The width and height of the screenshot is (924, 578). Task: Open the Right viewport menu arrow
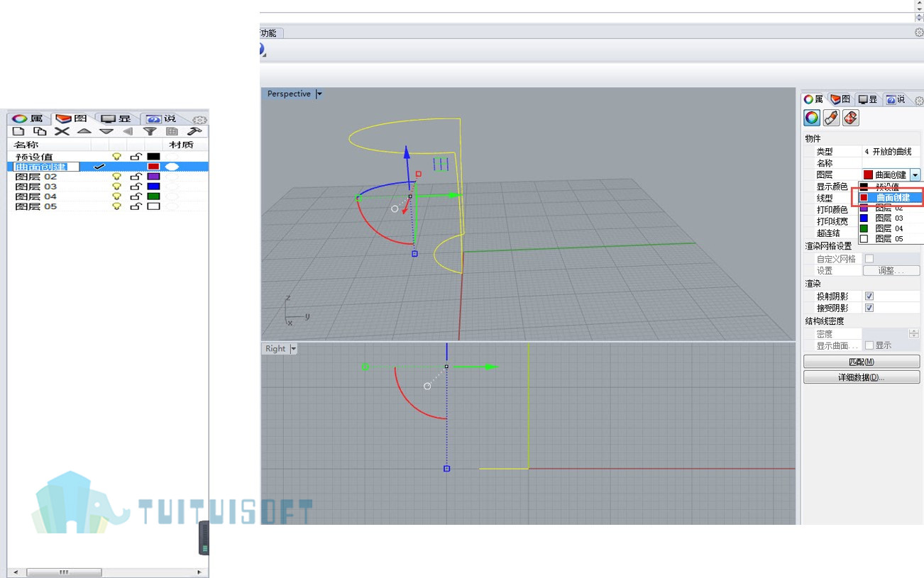(x=293, y=349)
